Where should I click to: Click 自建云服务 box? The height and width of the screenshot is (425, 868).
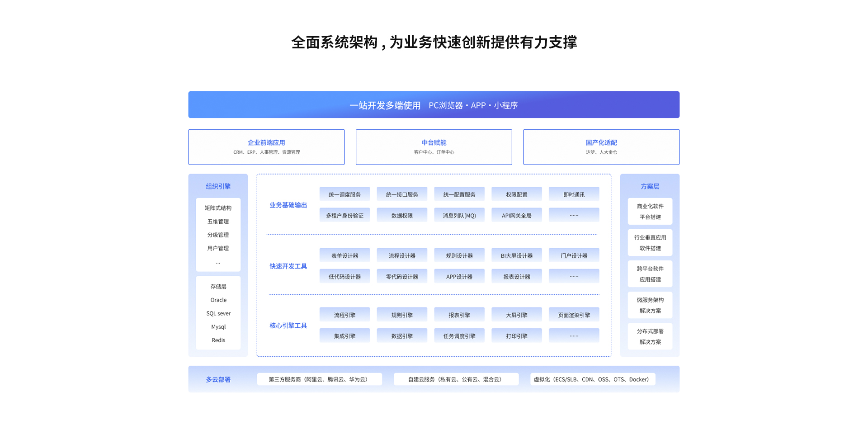(456, 379)
